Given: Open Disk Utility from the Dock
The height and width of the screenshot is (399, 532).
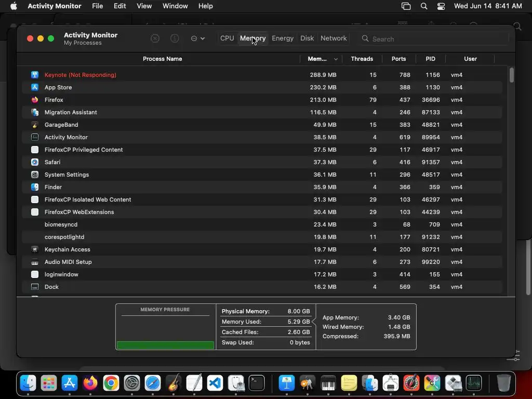Looking at the screenshot, I should 236,383.
